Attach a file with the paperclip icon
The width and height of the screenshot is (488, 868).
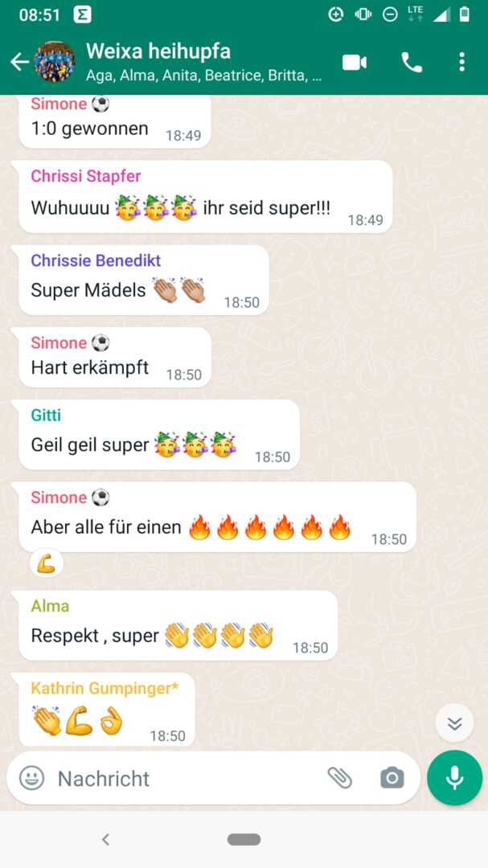[x=339, y=778]
